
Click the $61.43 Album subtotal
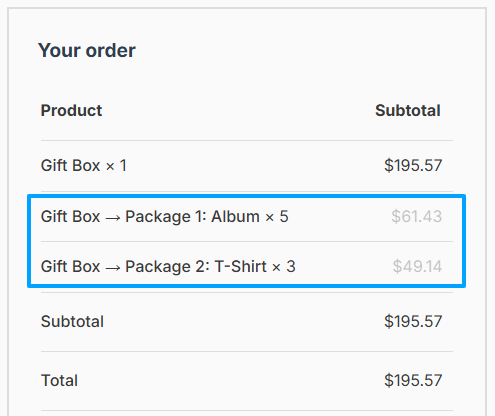point(417,216)
